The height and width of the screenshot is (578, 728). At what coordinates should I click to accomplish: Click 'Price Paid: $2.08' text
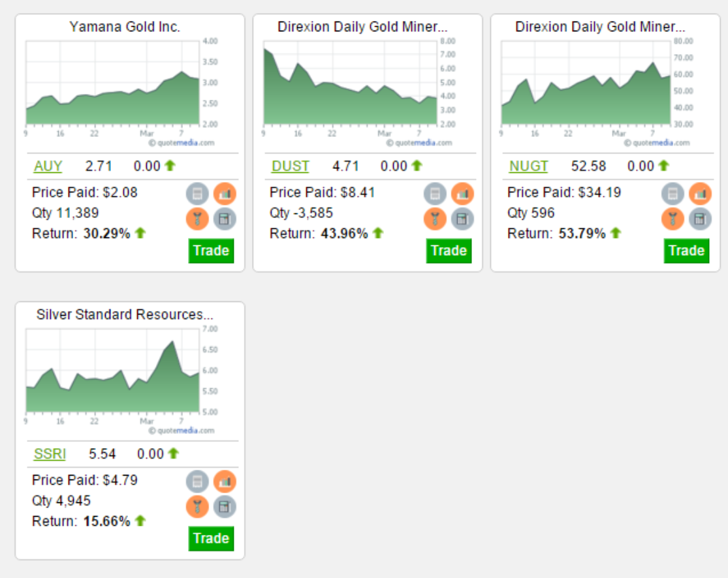point(84,192)
